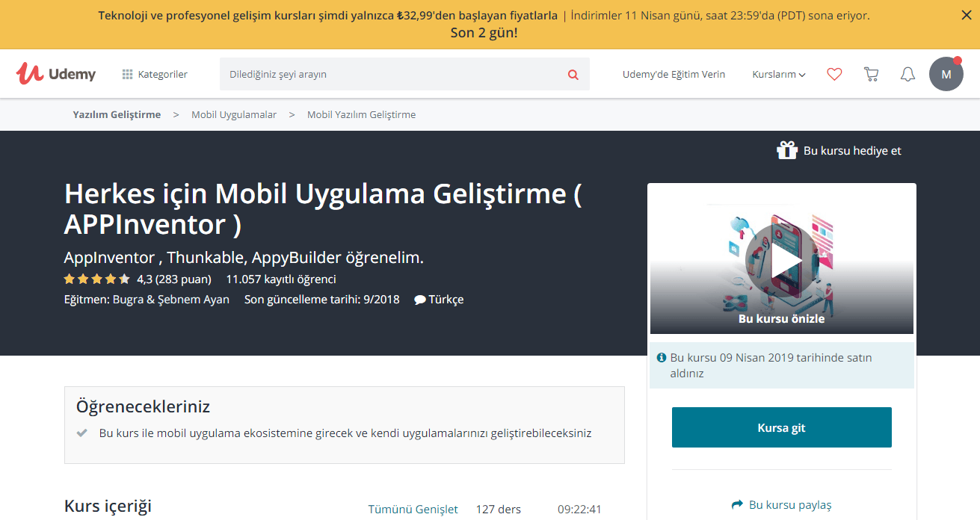
Task: Click the checkmark beside the learning objective
Action: 82,433
